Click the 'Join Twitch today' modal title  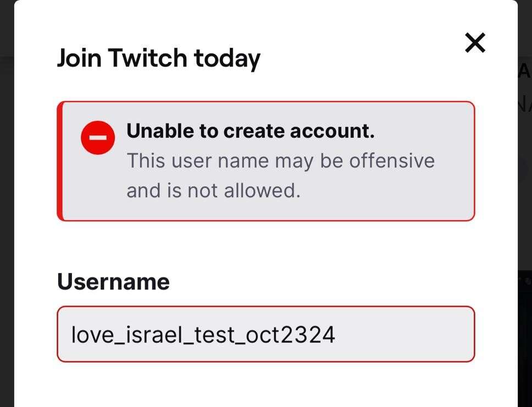[159, 58]
